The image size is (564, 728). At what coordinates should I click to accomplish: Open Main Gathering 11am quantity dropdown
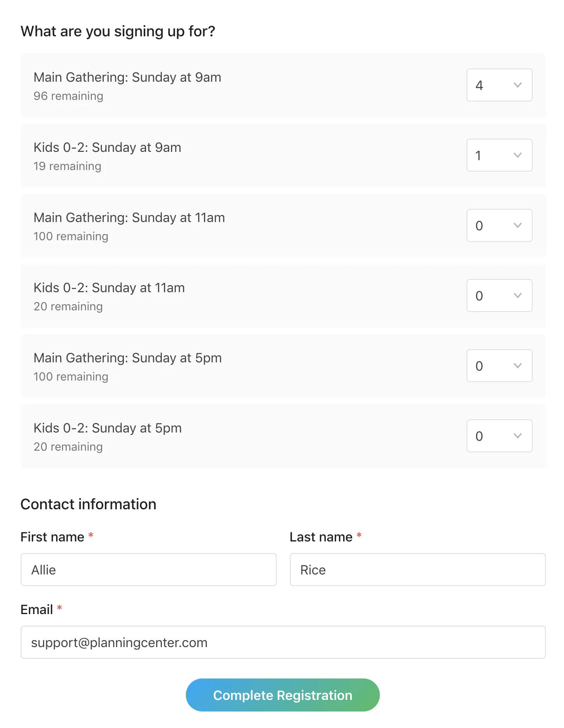pos(499,225)
